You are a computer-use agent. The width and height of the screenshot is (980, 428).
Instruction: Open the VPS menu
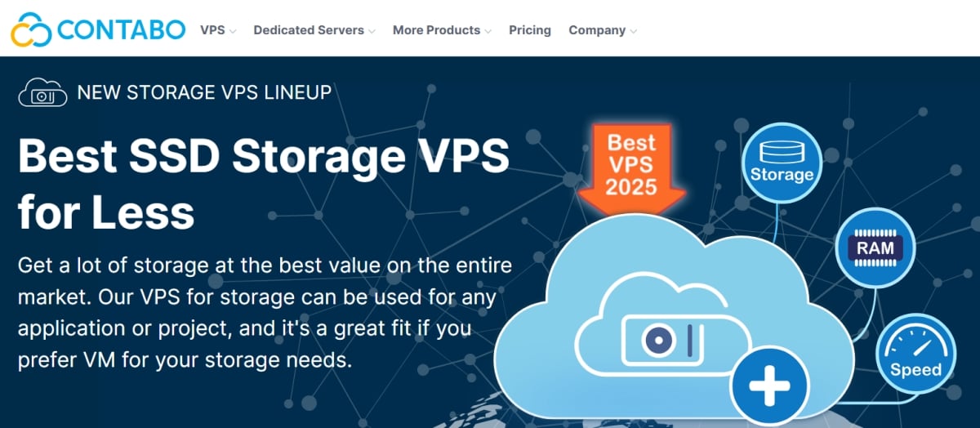pyautogui.click(x=212, y=30)
